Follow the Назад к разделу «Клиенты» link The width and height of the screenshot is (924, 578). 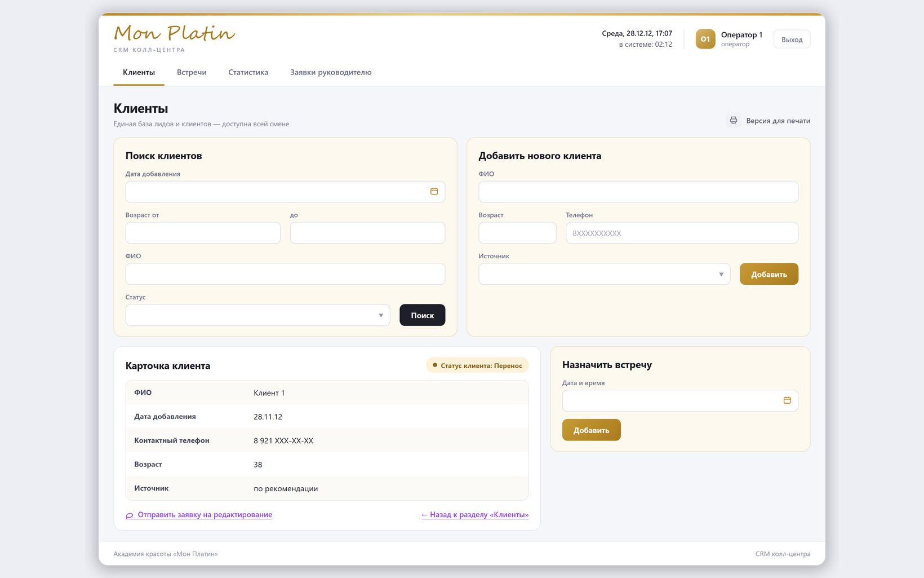coord(475,515)
